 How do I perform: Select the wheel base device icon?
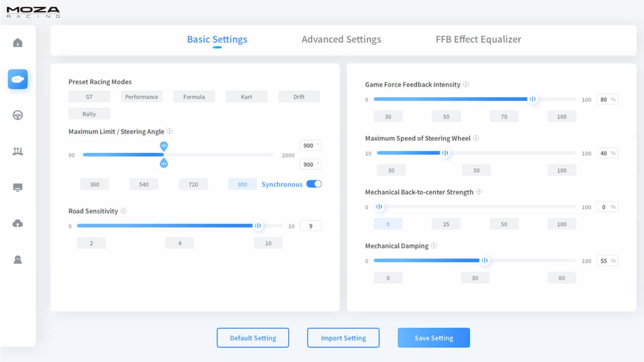click(18, 79)
